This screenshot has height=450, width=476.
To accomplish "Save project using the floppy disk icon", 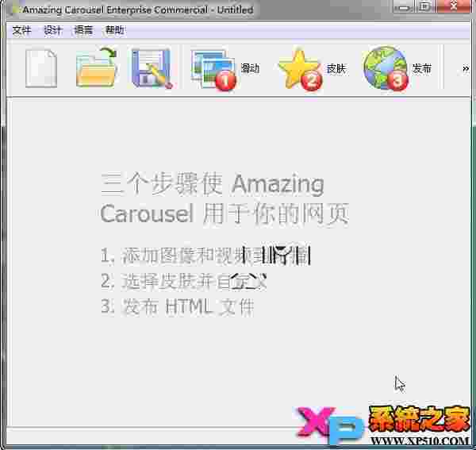I will [x=152, y=68].
